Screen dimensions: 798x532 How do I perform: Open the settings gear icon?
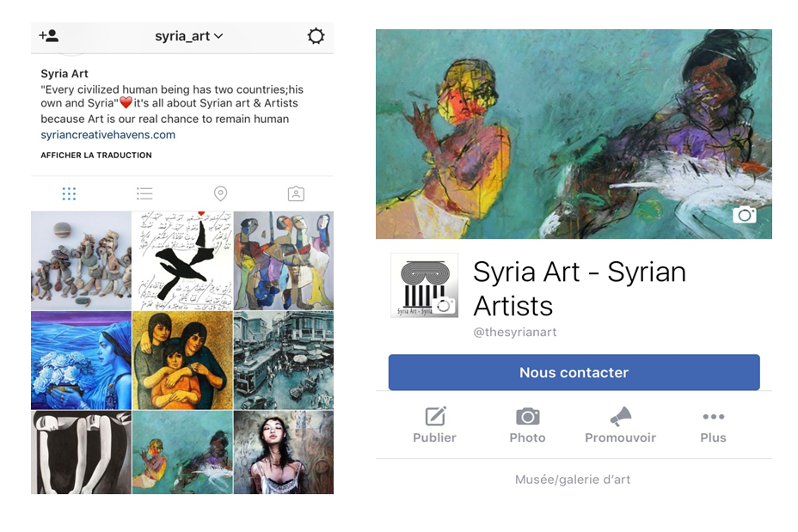point(316,36)
